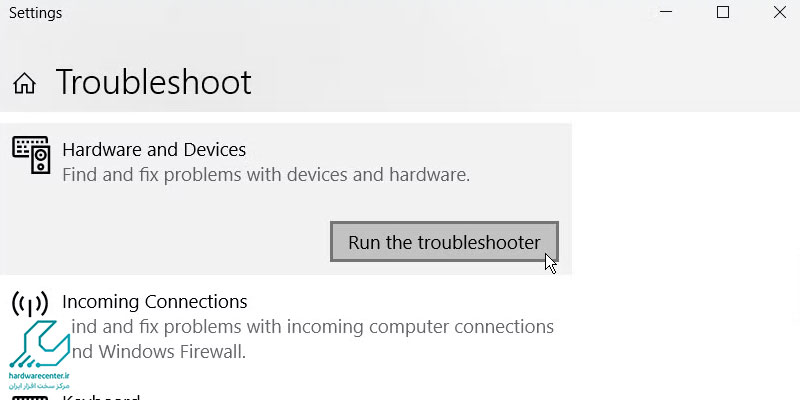The width and height of the screenshot is (800, 400).
Task: Click the Persian caption under hardwarecenter.ir
Action: tap(40, 386)
